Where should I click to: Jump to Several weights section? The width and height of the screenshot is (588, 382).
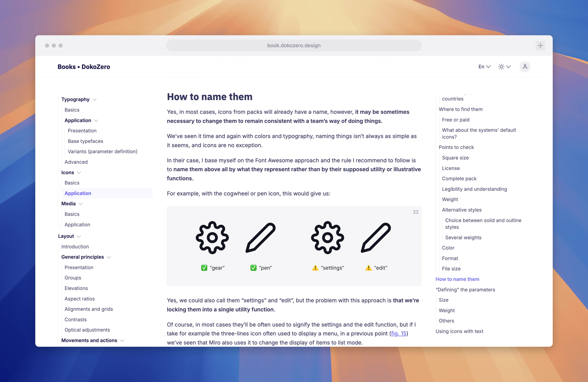pos(463,238)
